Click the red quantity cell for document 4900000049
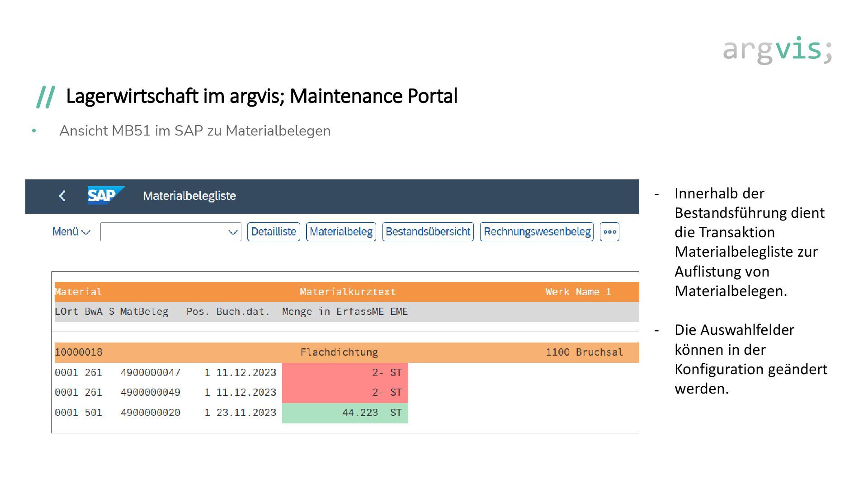This screenshot has height=488, width=868. pyautogui.click(x=345, y=393)
